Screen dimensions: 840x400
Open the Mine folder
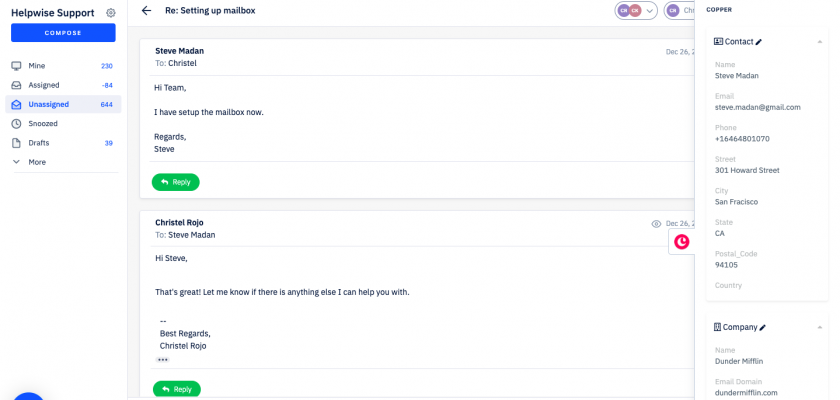[37, 66]
